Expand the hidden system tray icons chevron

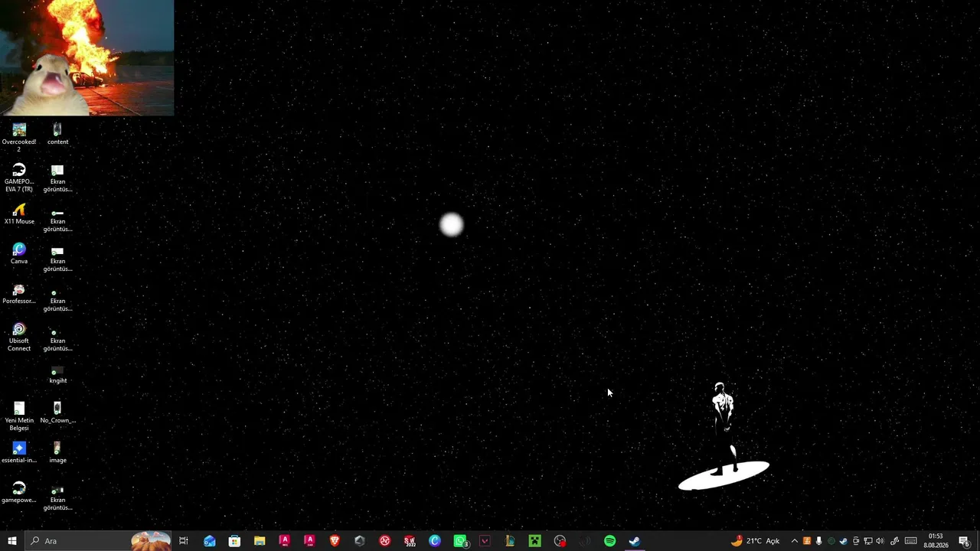[x=794, y=541]
